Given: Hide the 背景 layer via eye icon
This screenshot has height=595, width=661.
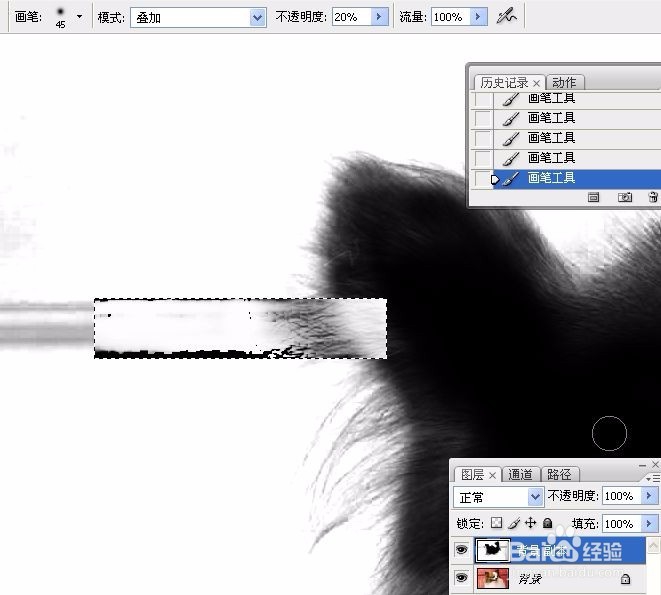Looking at the screenshot, I should tap(462, 578).
